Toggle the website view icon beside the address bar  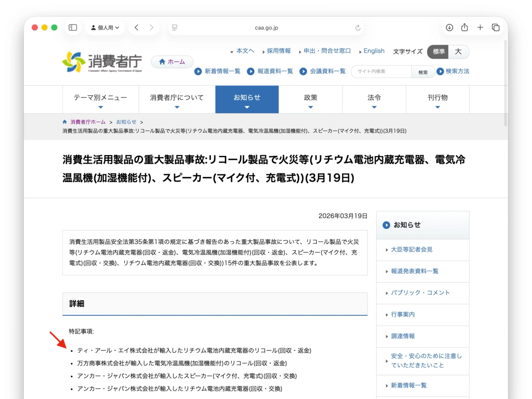[175, 27]
